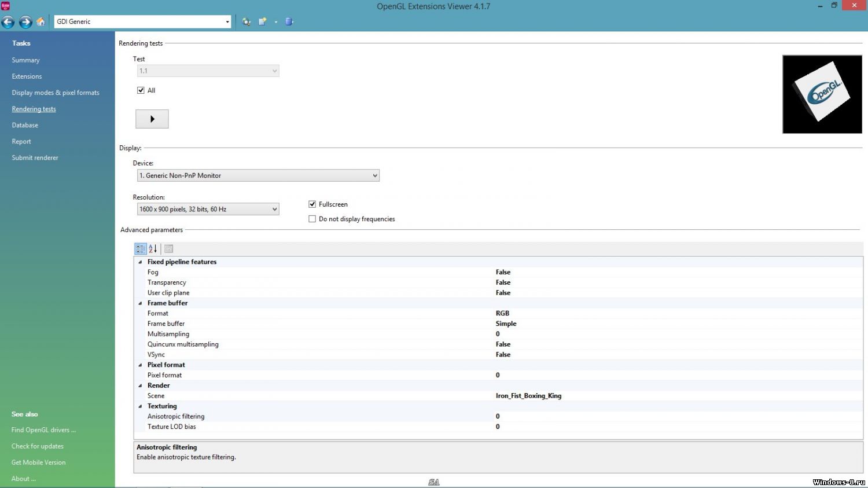Image resolution: width=868 pixels, height=488 pixels.
Task: Select the Texture LOD bias property
Action: pos(498,427)
